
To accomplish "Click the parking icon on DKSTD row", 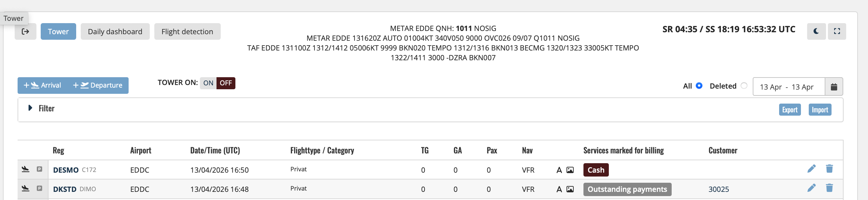I will pos(39,188).
